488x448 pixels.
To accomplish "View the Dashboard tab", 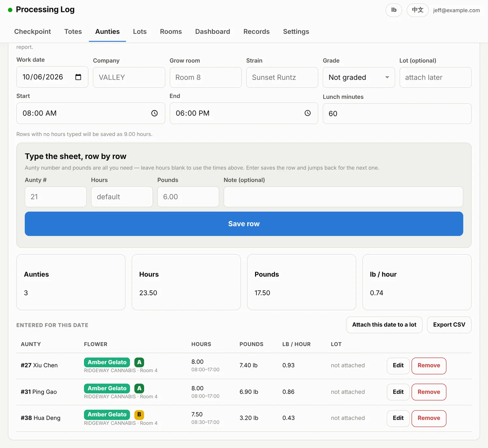I will click(212, 32).
